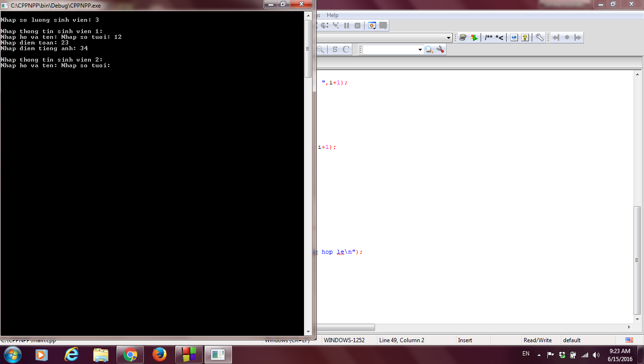Image resolution: width=644 pixels, height=364 pixels.
Task: Click the red-handled search options wrench
Action: pyautogui.click(x=440, y=49)
